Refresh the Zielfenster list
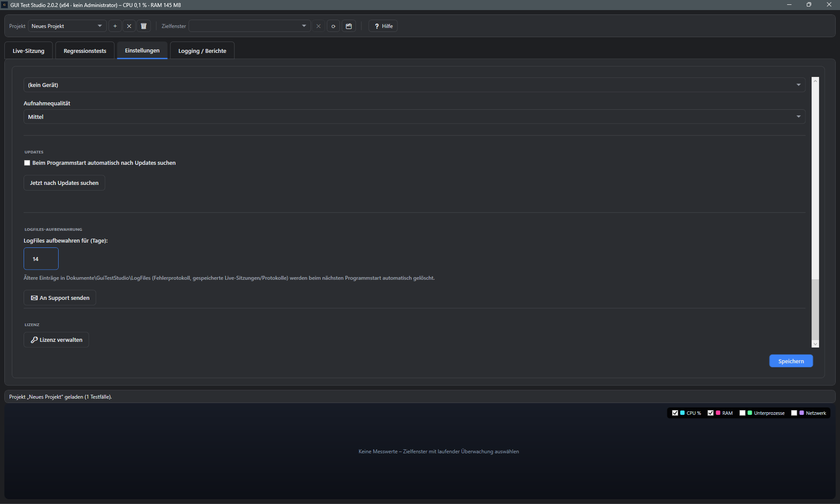 [333, 26]
